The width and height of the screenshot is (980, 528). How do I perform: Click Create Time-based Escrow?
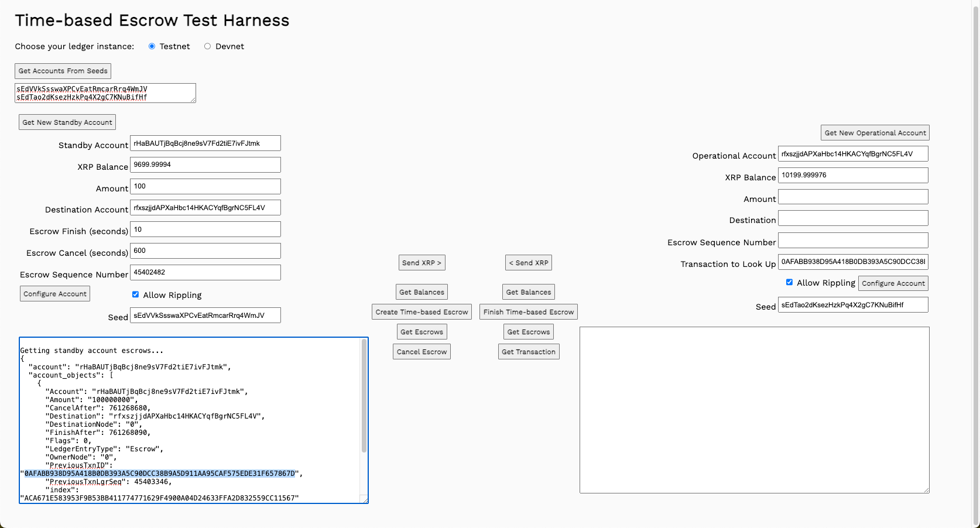(x=422, y=311)
